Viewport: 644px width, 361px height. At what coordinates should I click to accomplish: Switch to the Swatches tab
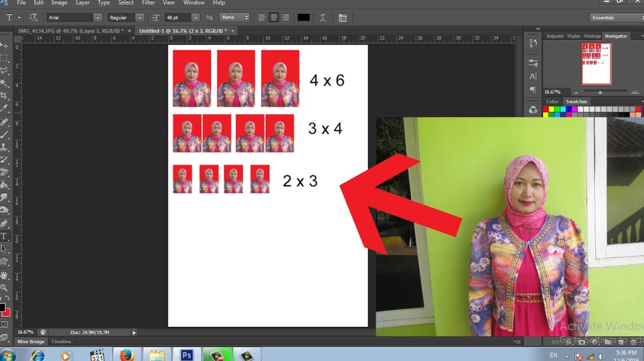point(576,101)
